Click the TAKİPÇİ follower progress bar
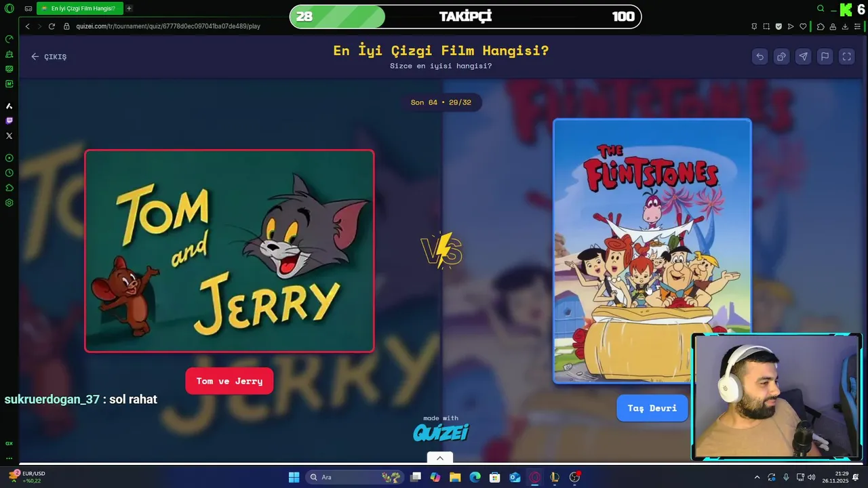This screenshot has height=488, width=868. [x=465, y=17]
